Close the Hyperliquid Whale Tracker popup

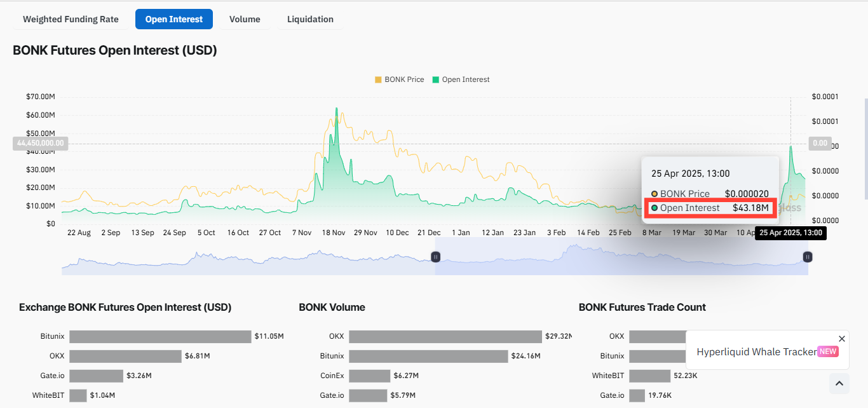pos(842,339)
